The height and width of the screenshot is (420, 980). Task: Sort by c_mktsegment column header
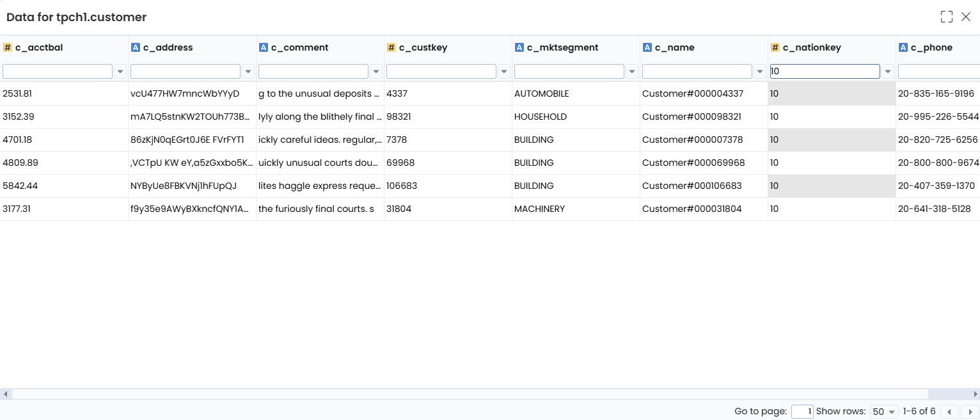(x=562, y=47)
